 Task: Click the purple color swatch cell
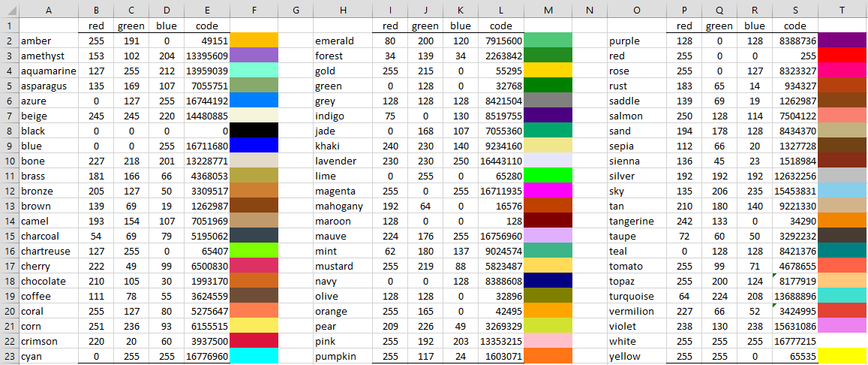[842, 41]
